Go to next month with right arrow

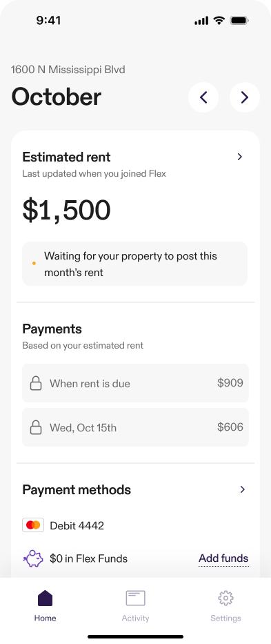pos(245,97)
